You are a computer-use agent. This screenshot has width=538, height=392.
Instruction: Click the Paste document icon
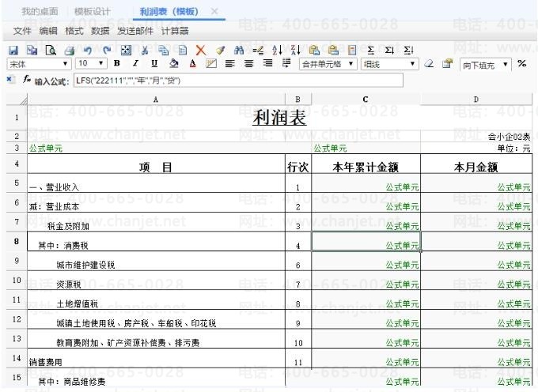183,51
